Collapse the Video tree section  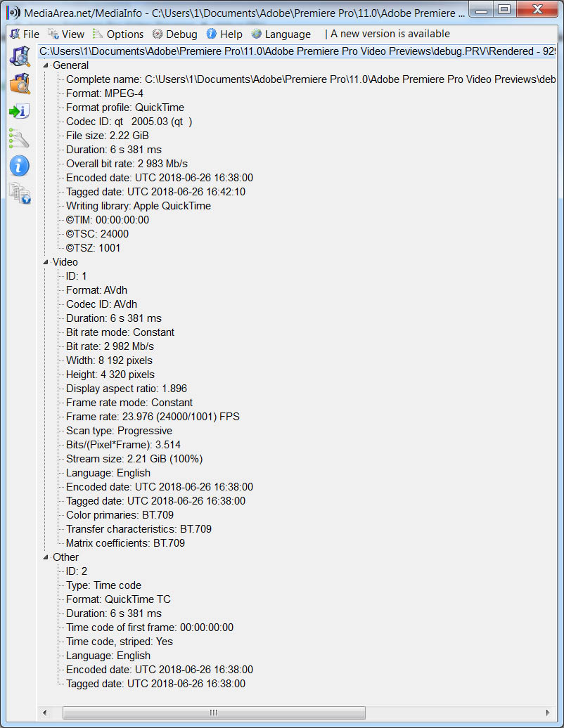pos(46,262)
